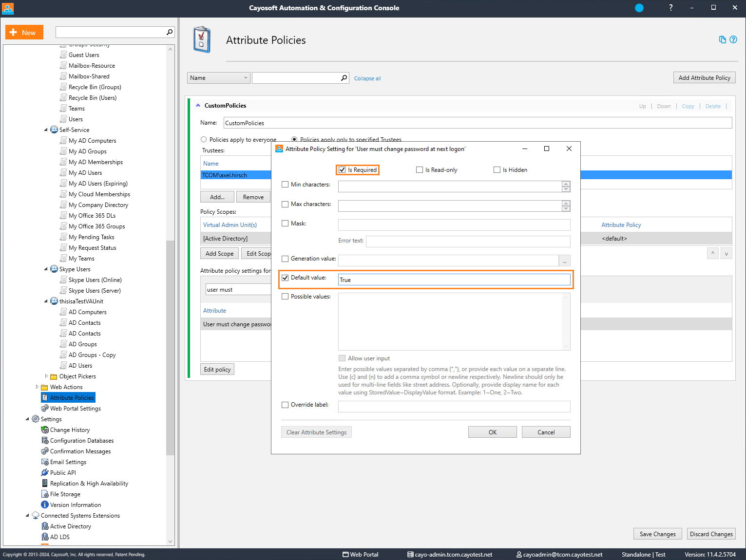Click the New plus icon button
Screen dimensions: 746x560
(x=24, y=32)
